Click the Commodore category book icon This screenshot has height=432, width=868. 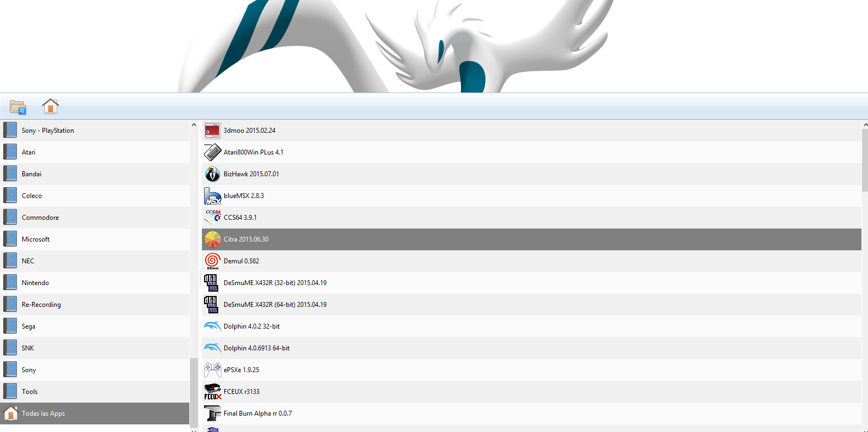[10, 218]
